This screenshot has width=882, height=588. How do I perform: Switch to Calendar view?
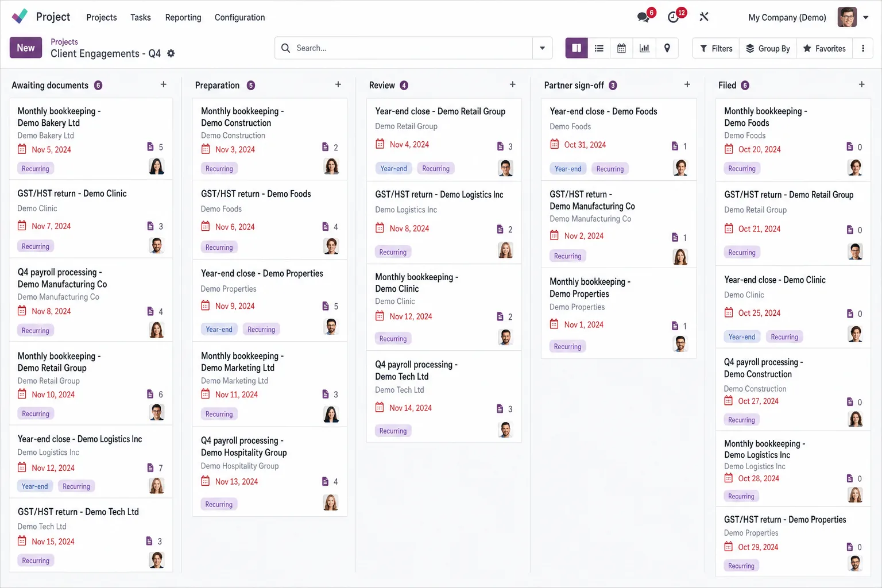[x=621, y=48]
